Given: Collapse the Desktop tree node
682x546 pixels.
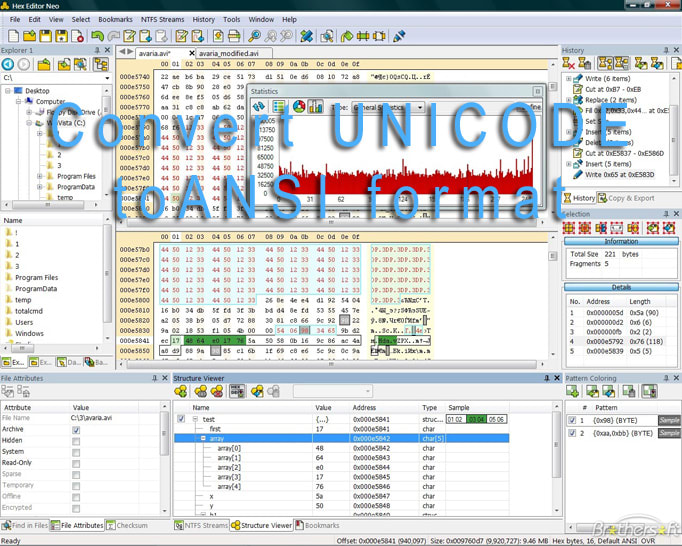Looking at the screenshot, I should click(8, 90).
